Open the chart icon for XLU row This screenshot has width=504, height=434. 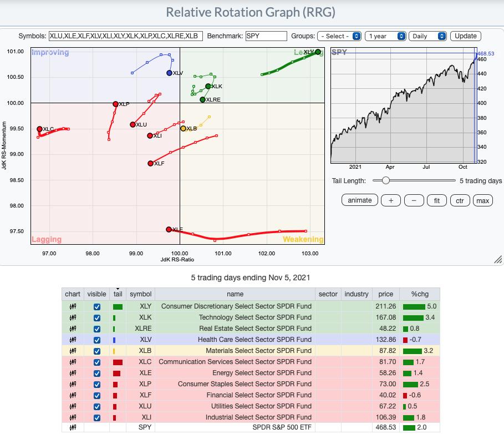click(x=73, y=406)
